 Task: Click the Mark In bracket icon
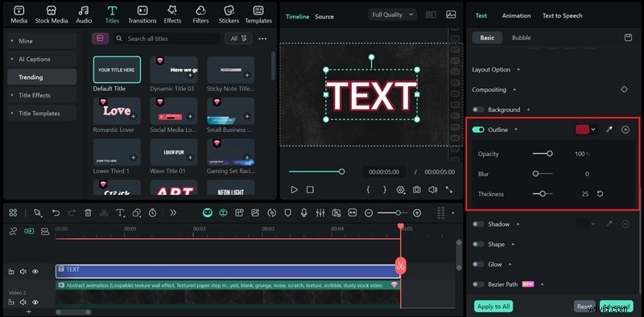[x=368, y=190]
